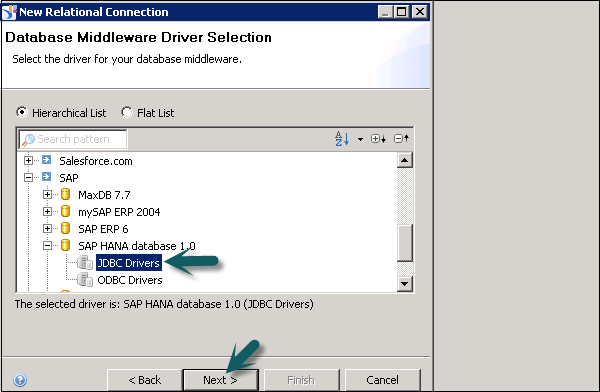The width and height of the screenshot is (600, 392).
Task: Click the collapse all tree icon
Action: 401,138
